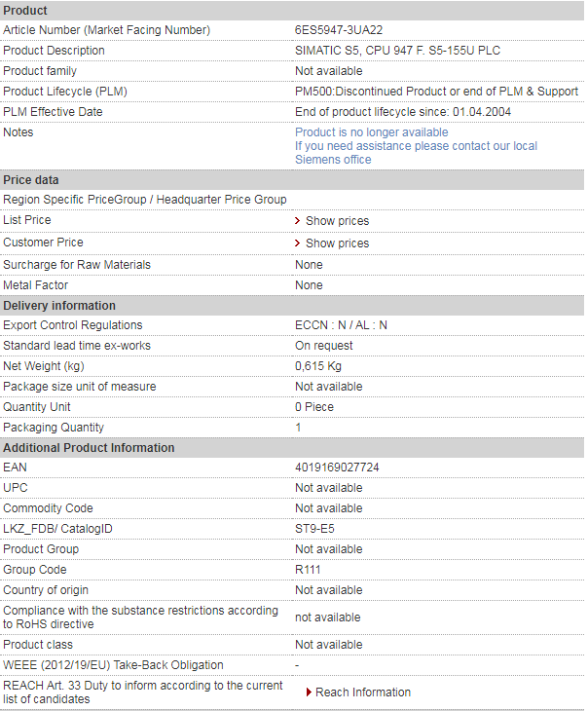
Task: Click the Additional Product Information header
Action: point(89,448)
